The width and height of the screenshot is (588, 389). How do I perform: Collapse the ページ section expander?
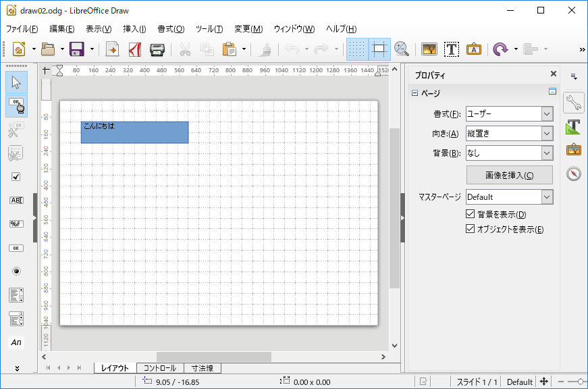tap(415, 93)
